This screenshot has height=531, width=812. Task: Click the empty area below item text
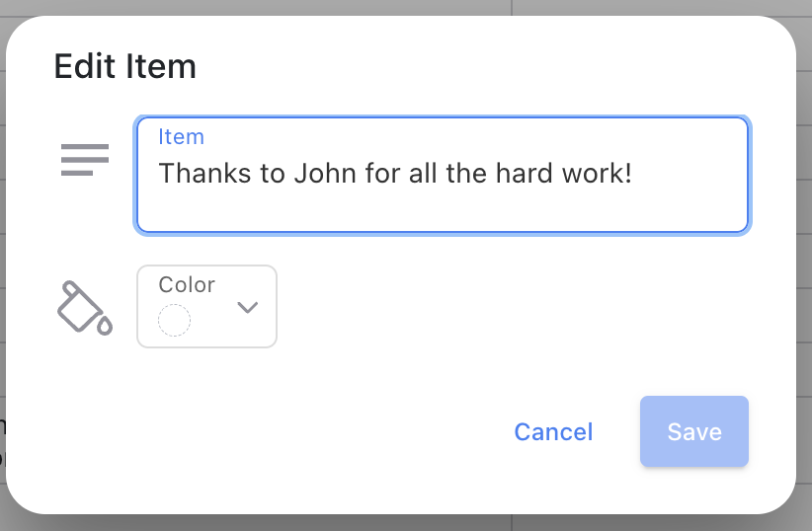[x=443, y=211]
